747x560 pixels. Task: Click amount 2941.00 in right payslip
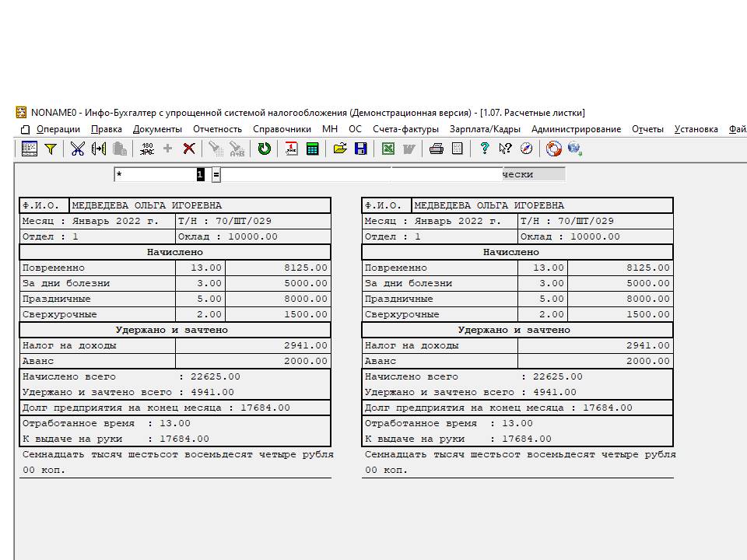(x=648, y=345)
